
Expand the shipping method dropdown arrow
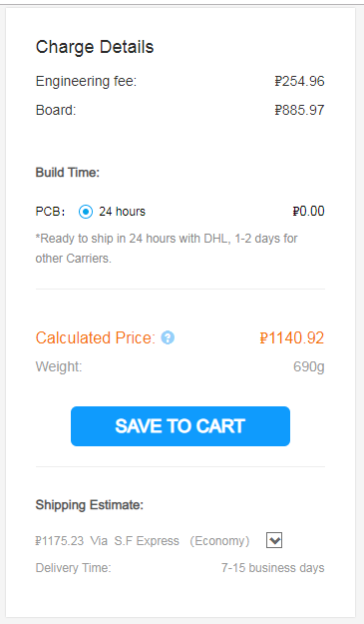tap(274, 540)
